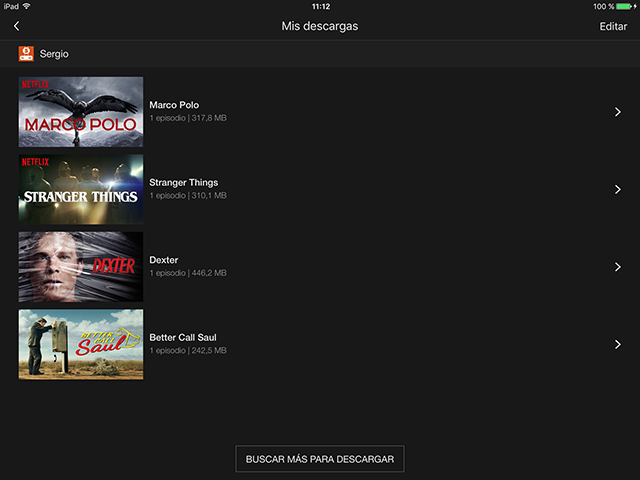Screen dimensions: 640x480
Task: Click the Mis descargas page title
Action: 320,26
